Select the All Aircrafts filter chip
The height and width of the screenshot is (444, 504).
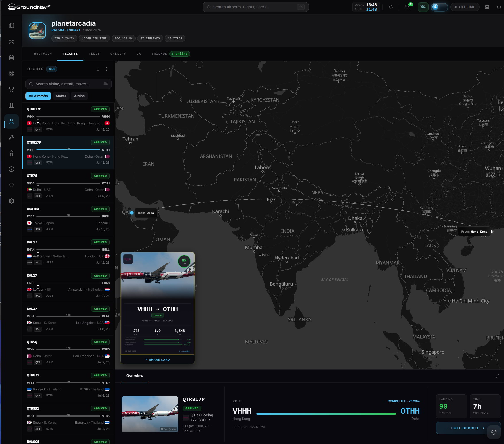coord(38,96)
